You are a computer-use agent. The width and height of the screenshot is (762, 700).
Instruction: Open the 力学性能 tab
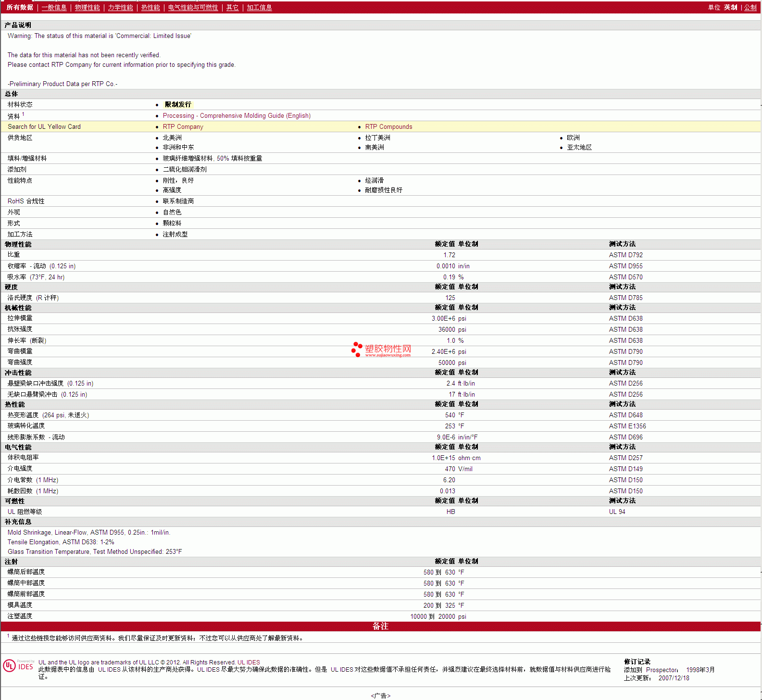tap(120, 7)
